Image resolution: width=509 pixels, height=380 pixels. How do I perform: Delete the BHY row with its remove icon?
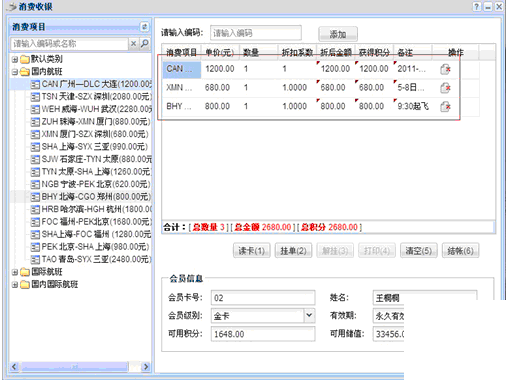445,106
